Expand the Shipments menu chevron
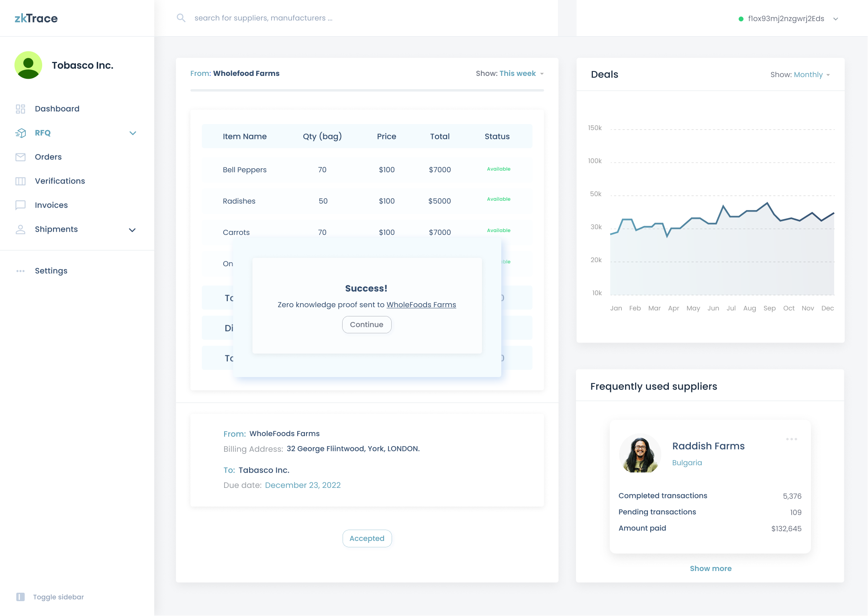Viewport: 868px width, 616px height. coord(132,230)
